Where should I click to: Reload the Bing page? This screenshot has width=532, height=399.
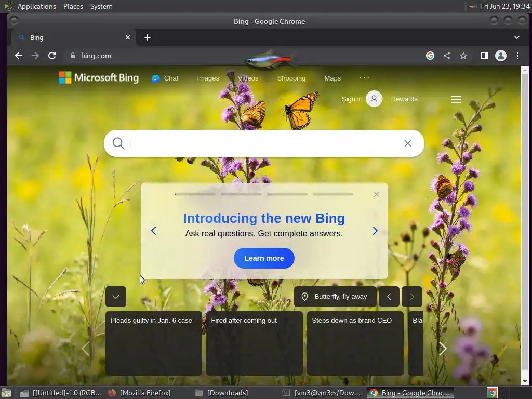click(52, 56)
